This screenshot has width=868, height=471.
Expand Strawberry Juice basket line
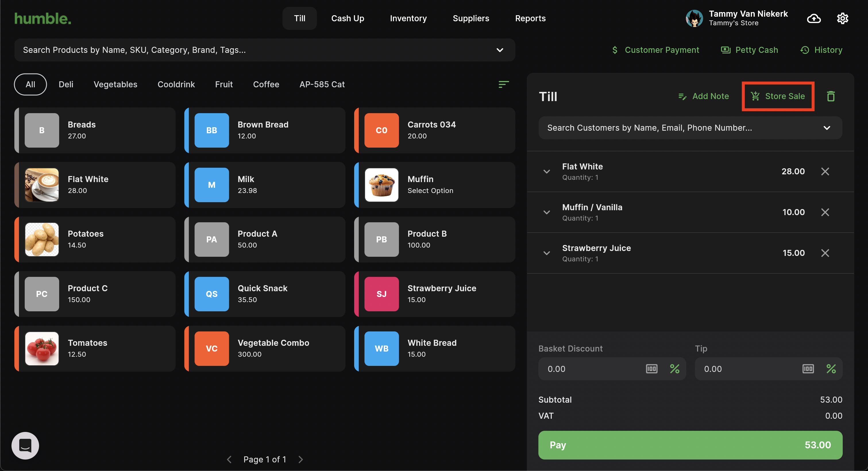547,253
